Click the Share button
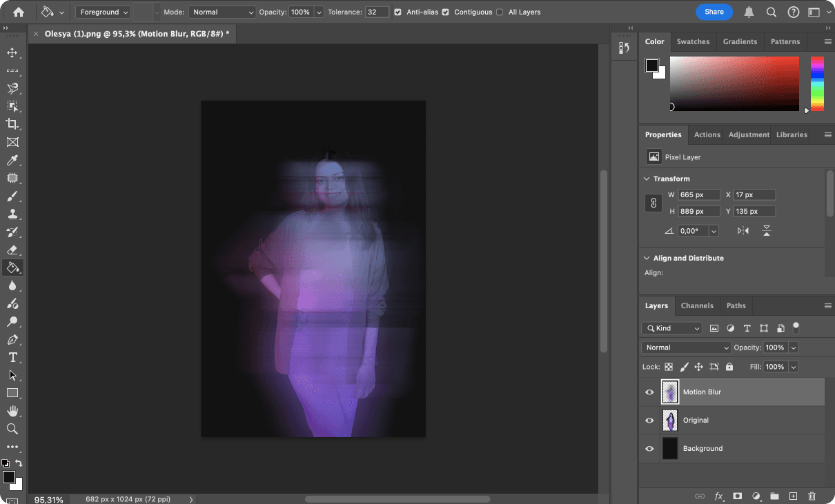 coord(714,12)
